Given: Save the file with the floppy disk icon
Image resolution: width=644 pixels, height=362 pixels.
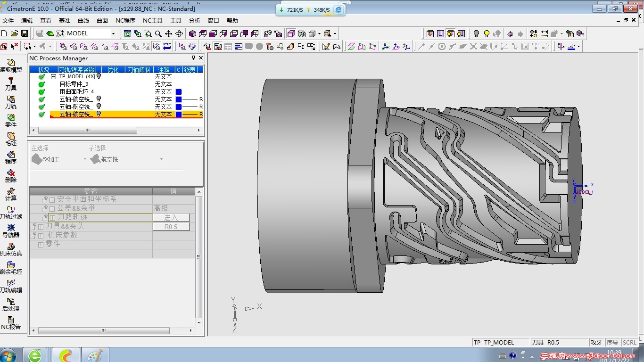Looking at the screenshot, I should pos(25,33).
